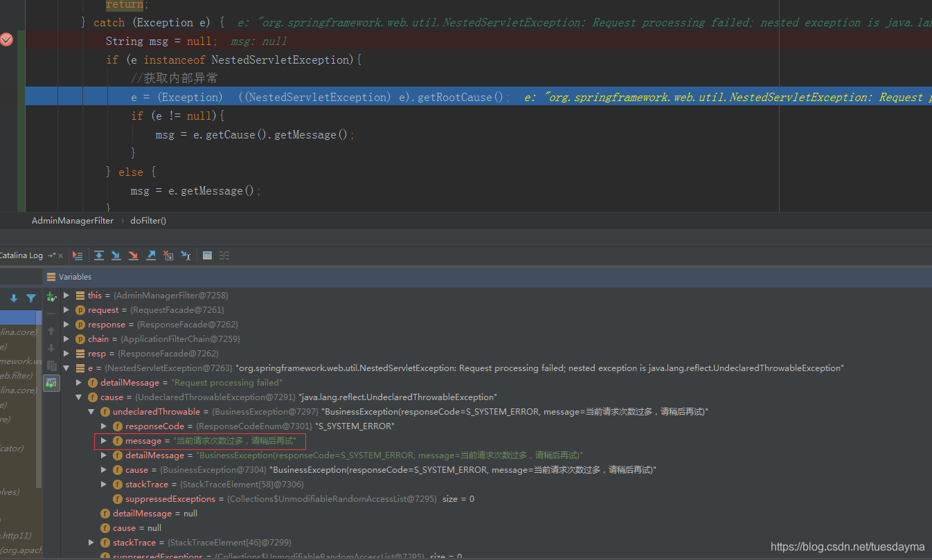Click Show Execution Point icon

point(78,255)
